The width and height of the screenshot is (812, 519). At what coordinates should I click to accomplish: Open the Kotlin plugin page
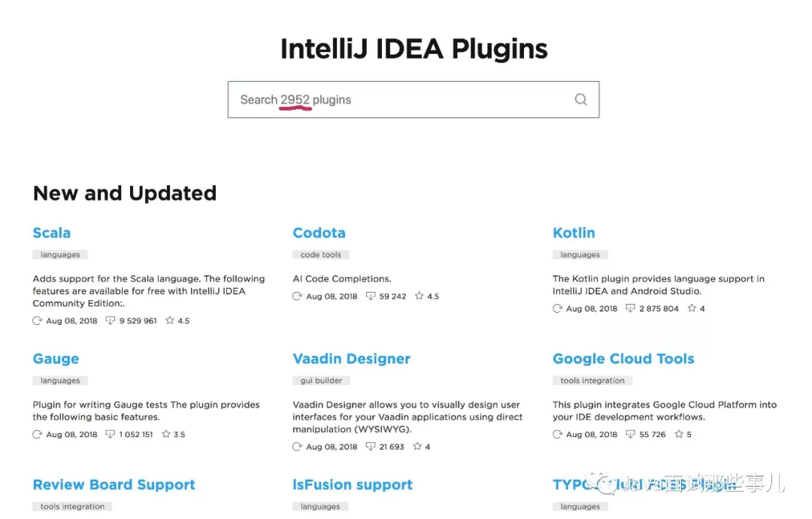click(x=574, y=233)
